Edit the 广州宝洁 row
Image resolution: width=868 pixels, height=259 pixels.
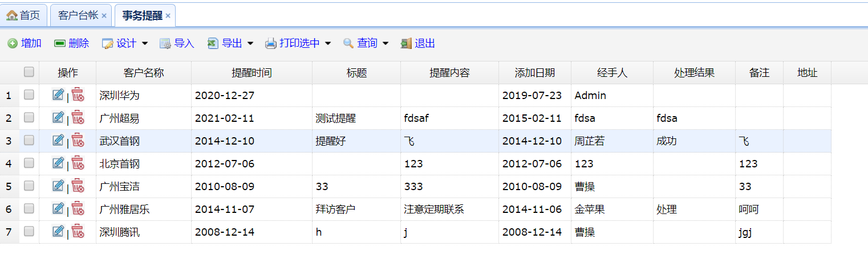[x=58, y=186]
